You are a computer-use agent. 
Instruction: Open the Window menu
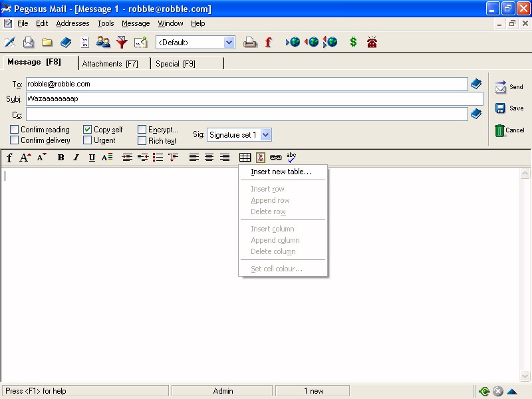coord(170,23)
